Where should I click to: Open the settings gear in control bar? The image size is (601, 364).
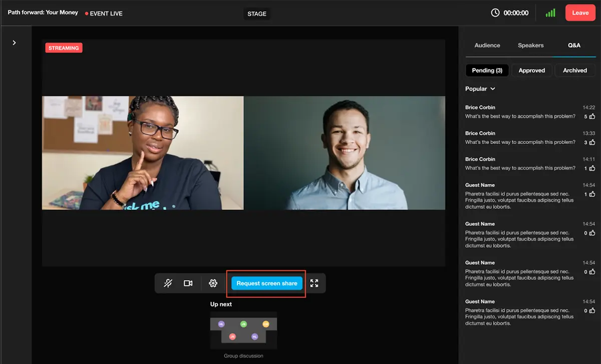pos(213,283)
